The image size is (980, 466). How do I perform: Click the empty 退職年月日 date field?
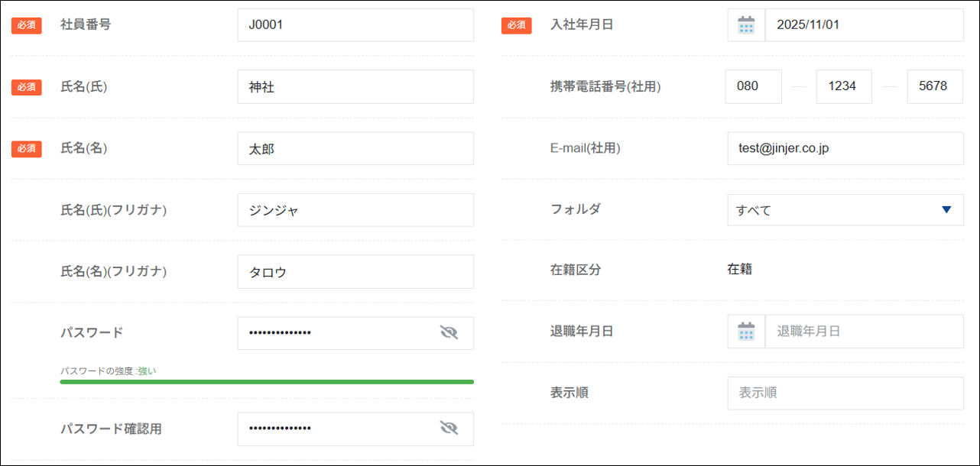864,332
